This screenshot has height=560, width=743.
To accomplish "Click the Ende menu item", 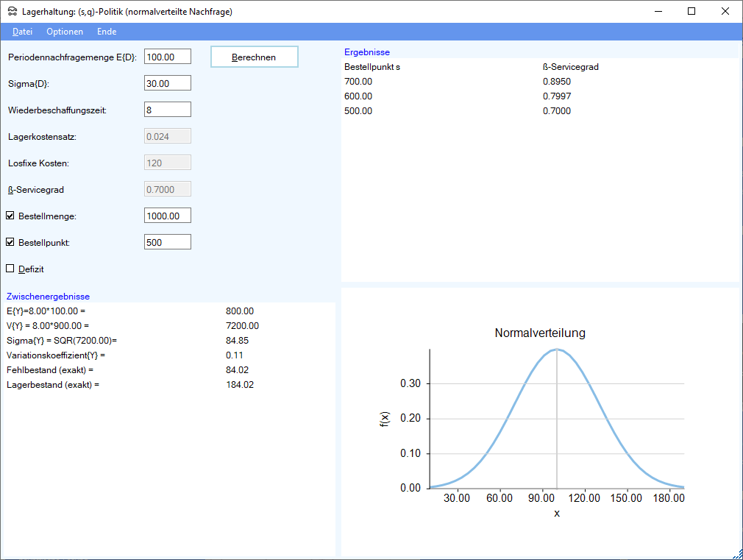I will coord(107,32).
